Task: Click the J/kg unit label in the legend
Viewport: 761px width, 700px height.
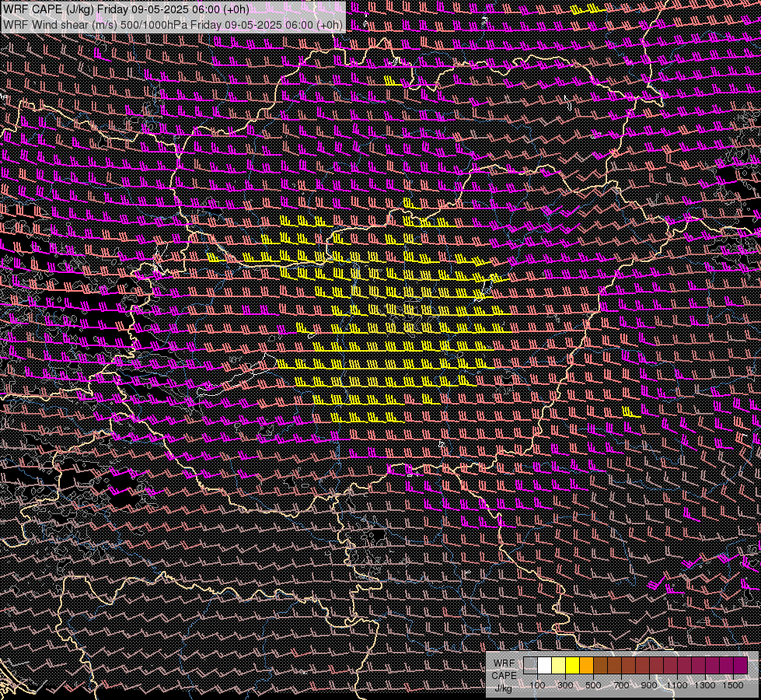Action: coord(503,688)
